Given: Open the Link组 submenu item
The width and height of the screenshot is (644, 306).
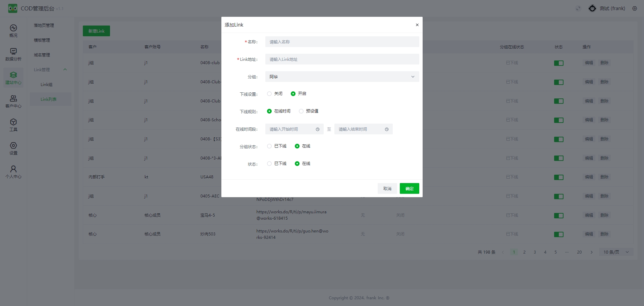Looking at the screenshot, I should [47, 85].
